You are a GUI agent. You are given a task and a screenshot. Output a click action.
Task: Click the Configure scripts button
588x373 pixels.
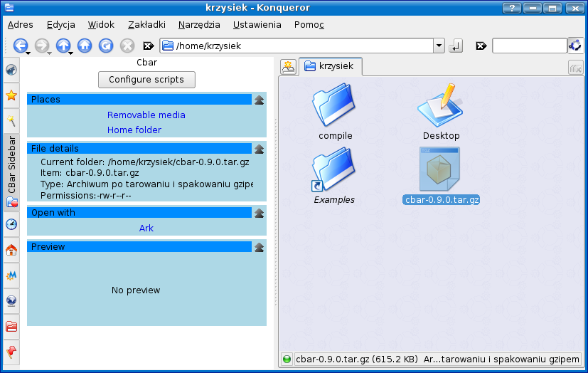(x=146, y=80)
